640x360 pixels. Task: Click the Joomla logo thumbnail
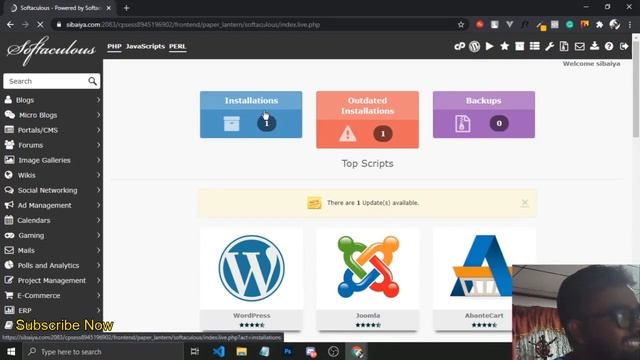coord(368,267)
